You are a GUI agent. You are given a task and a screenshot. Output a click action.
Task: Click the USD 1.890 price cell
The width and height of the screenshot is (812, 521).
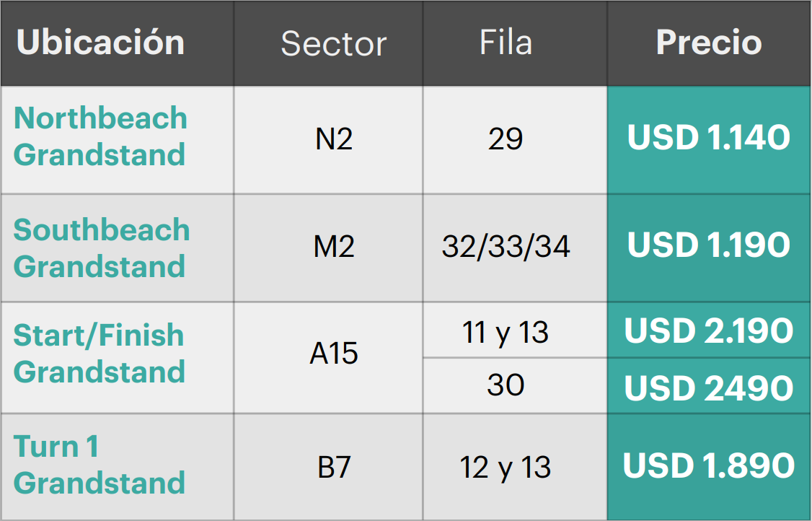tap(708, 467)
